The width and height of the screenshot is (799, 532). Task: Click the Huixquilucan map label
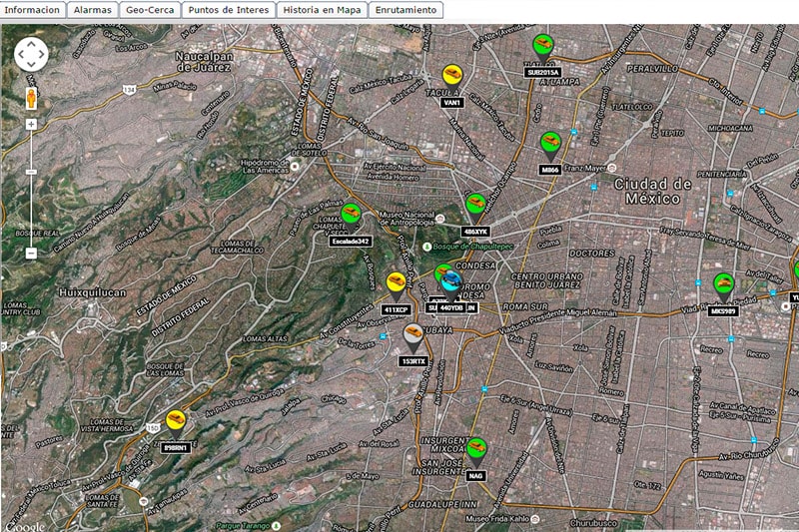click(x=92, y=292)
